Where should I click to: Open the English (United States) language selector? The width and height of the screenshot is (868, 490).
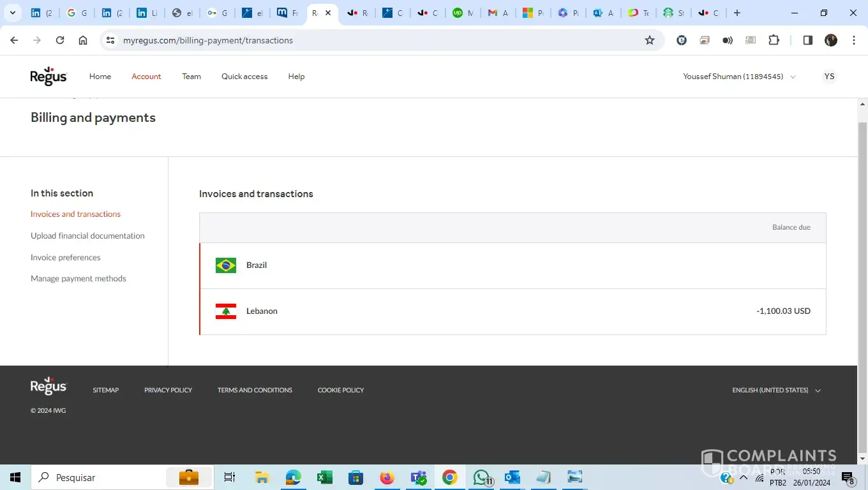[x=776, y=390]
